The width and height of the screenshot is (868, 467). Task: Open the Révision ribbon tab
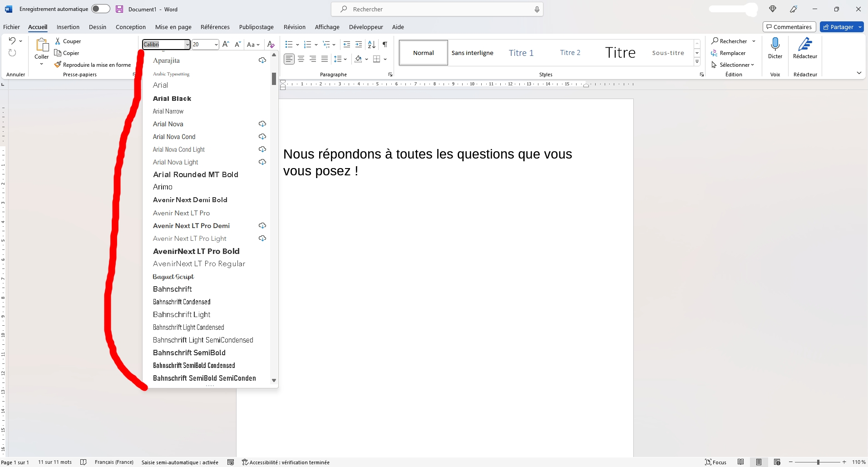294,27
